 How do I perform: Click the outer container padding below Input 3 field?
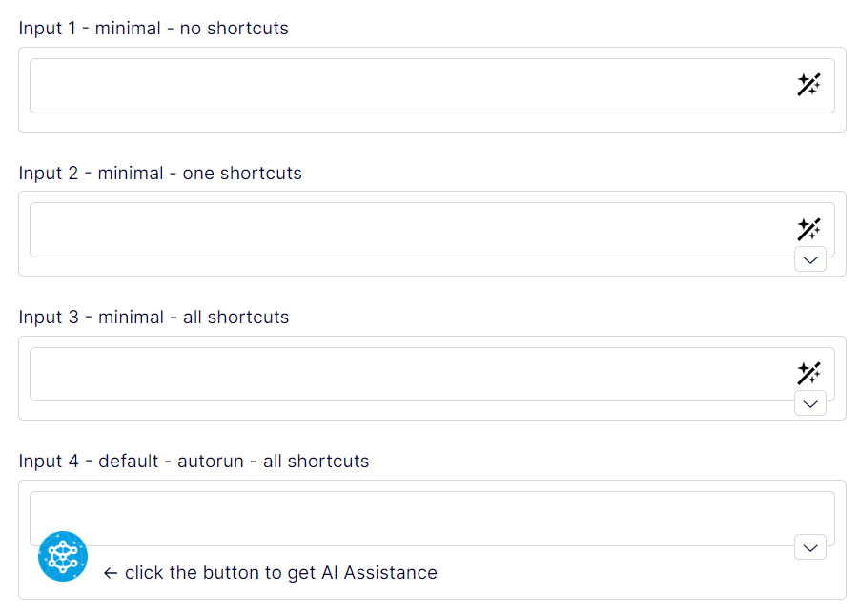pos(411,410)
